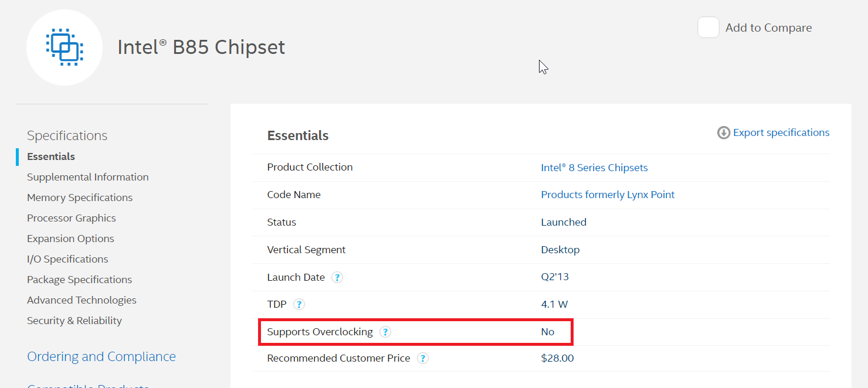
Task: Check the Add to Compare box
Action: (x=708, y=28)
